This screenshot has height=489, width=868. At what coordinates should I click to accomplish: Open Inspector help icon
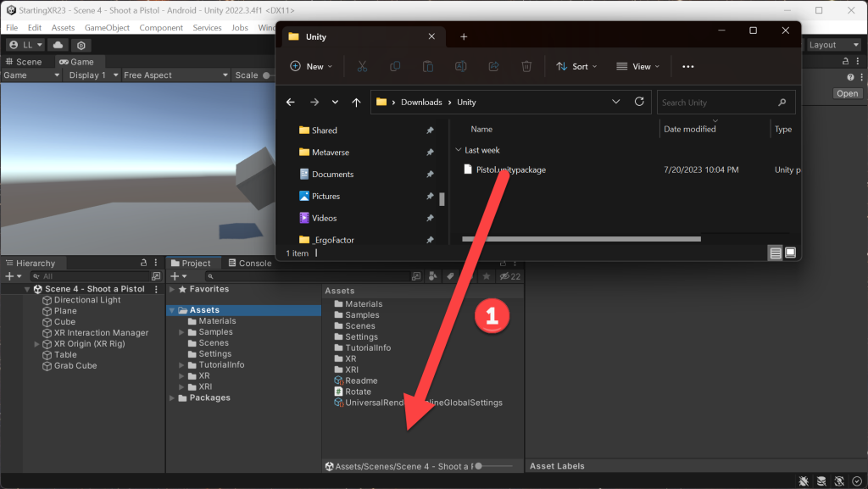(850, 77)
